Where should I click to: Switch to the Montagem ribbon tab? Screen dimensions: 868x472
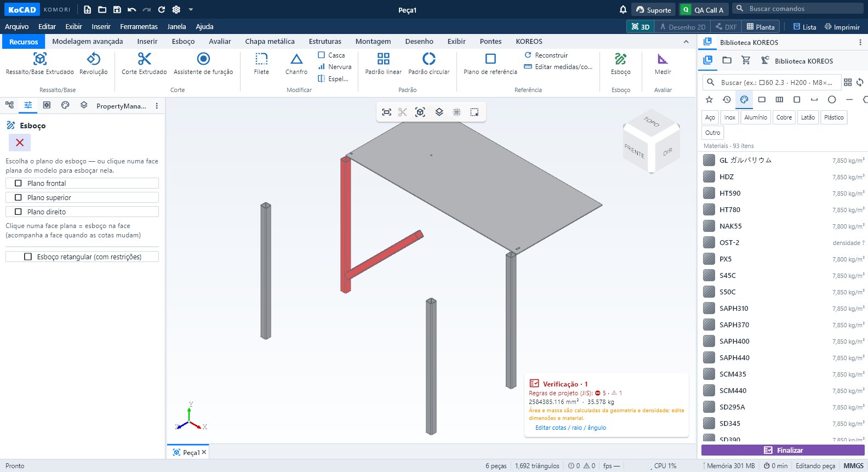[x=373, y=41]
